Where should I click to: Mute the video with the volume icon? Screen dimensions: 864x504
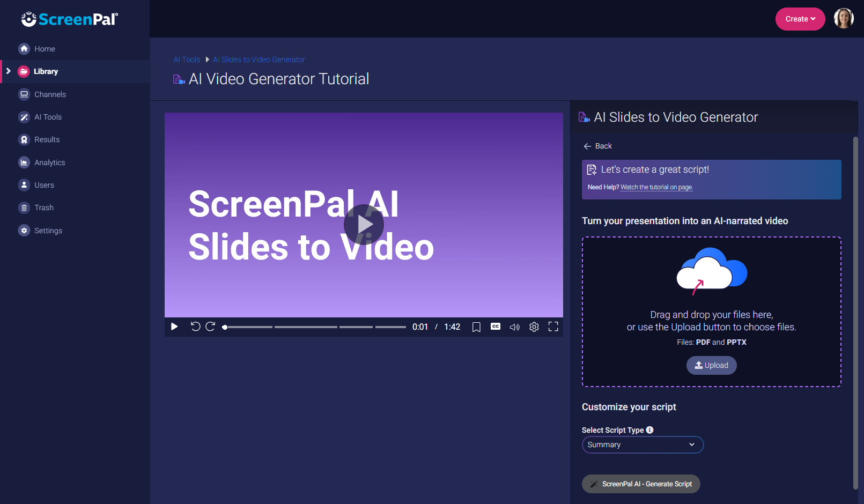pos(514,327)
